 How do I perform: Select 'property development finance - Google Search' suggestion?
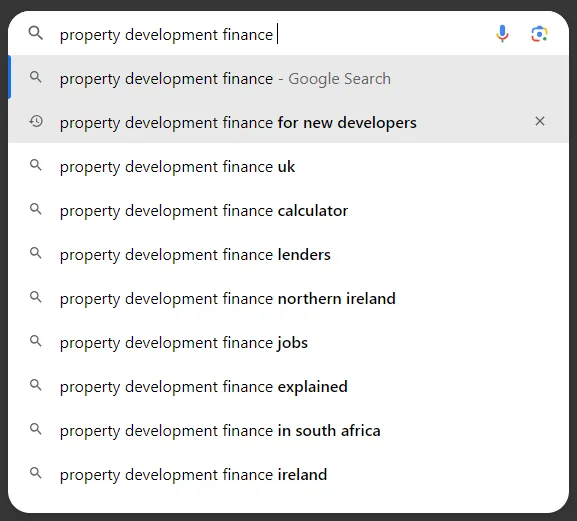(x=288, y=77)
